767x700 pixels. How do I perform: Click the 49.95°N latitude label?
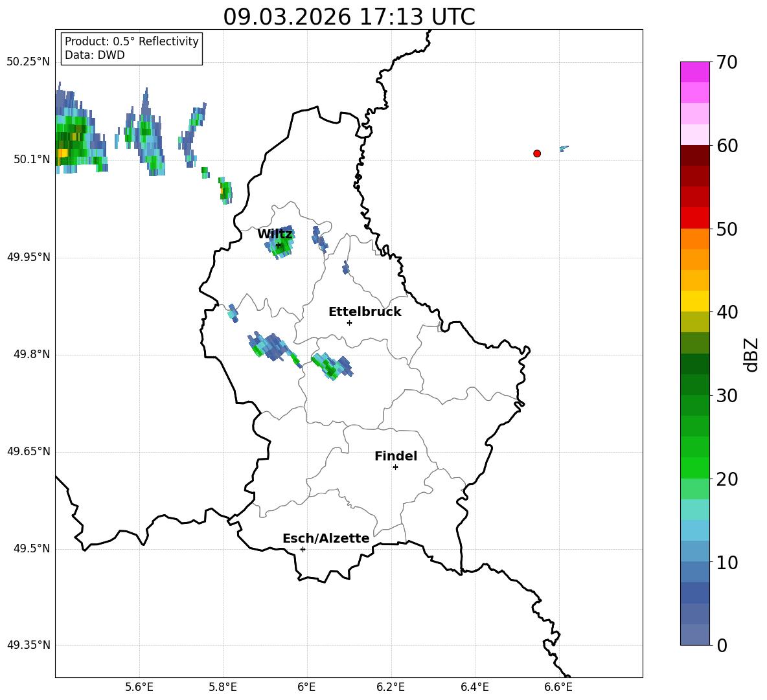(29, 256)
